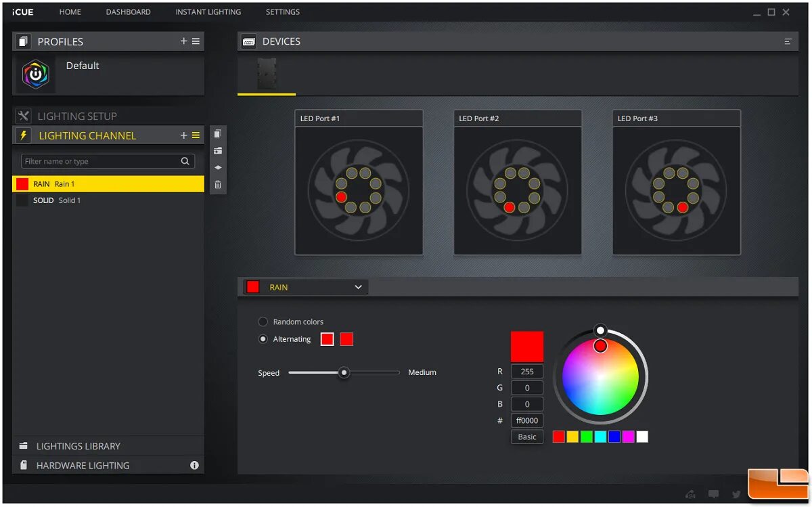Image resolution: width=812 pixels, height=507 pixels.
Task: Click the save to library folder icon
Action: [217, 151]
